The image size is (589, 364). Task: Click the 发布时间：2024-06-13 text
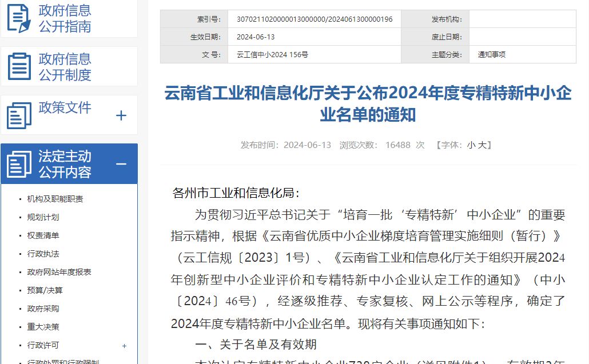286,145
